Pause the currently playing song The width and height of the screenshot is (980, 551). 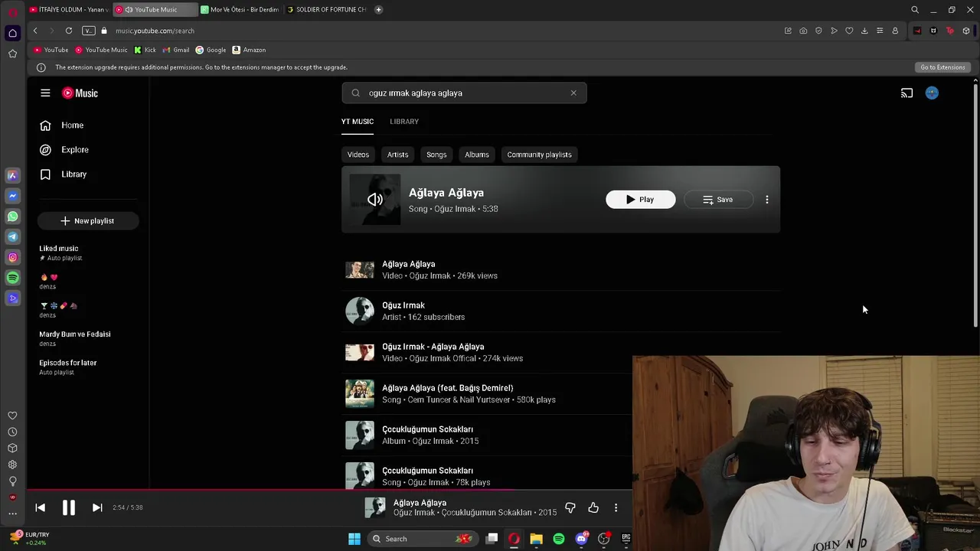[x=68, y=507]
